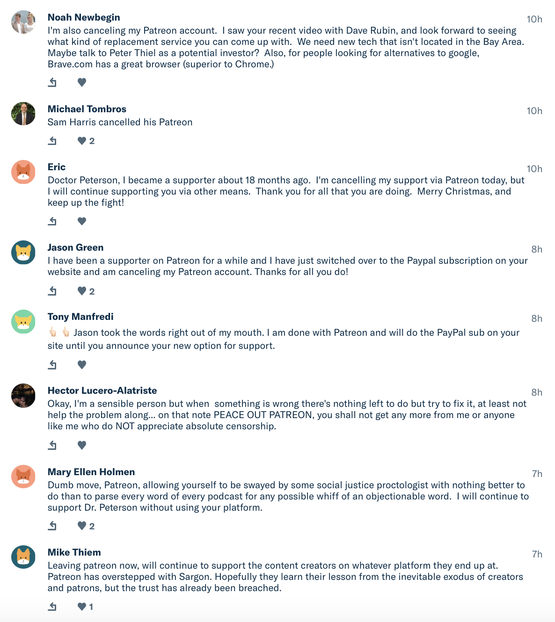
Task: Open Jason Green's profile from name
Action: pyautogui.click(x=75, y=248)
